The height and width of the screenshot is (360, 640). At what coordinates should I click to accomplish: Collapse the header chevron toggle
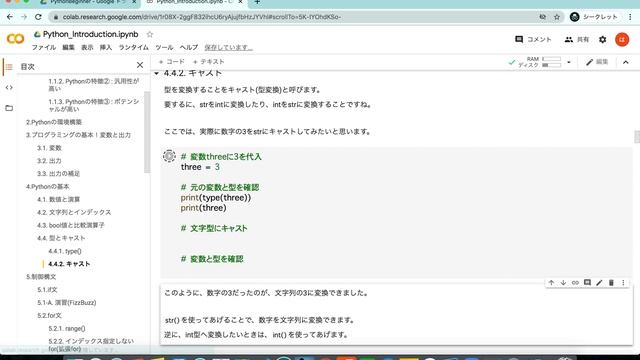(626, 62)
